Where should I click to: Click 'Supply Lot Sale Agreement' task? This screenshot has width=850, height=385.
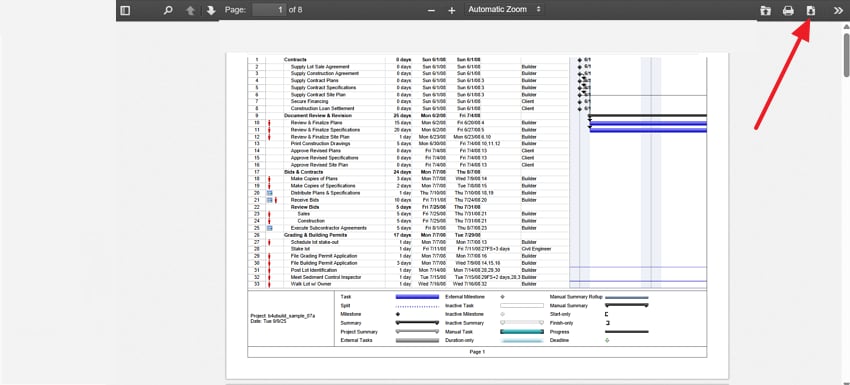click(x=320, y=67)
